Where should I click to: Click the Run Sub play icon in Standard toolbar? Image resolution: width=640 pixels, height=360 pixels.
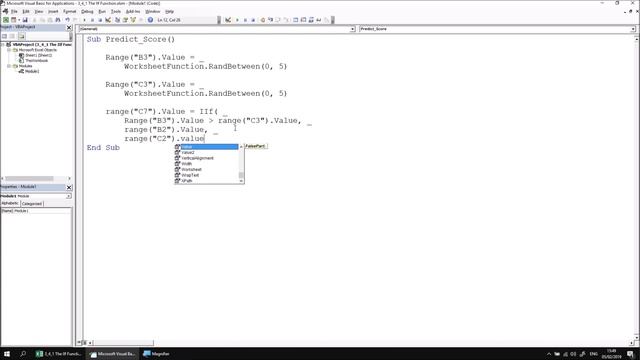84,20
